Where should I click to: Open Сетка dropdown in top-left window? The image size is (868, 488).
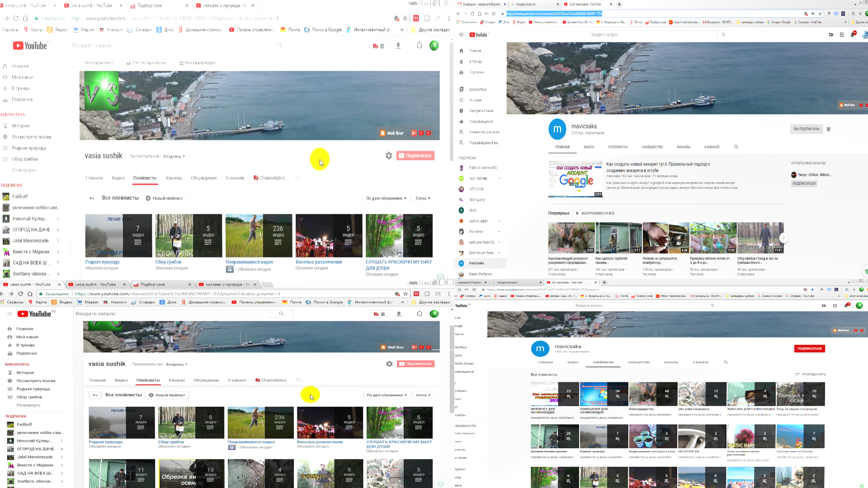tap(423, 198)
